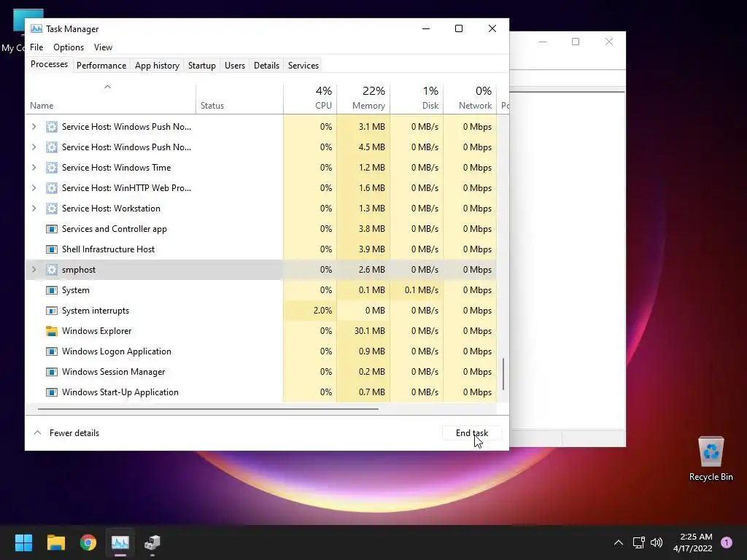The height and width of the screenshot is (560, 747).
Task: Launch Google Chrome from the taskbar
Action: coord(88,542)
